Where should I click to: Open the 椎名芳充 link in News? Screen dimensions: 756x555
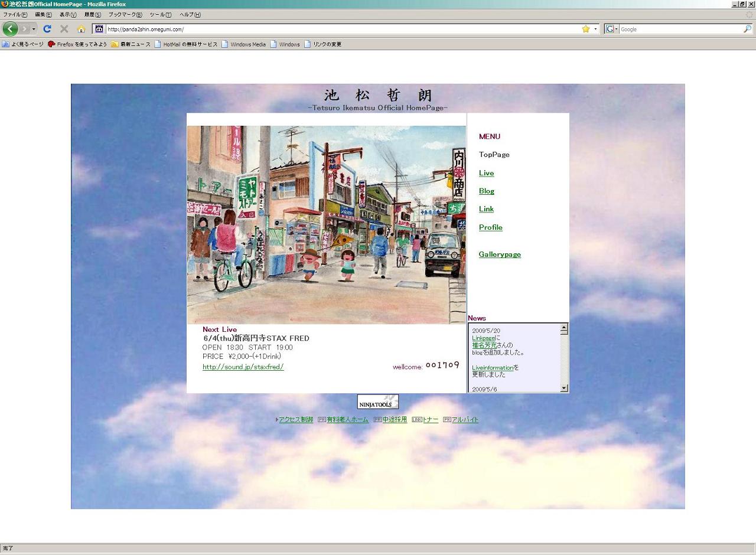(x=484, y=345)
